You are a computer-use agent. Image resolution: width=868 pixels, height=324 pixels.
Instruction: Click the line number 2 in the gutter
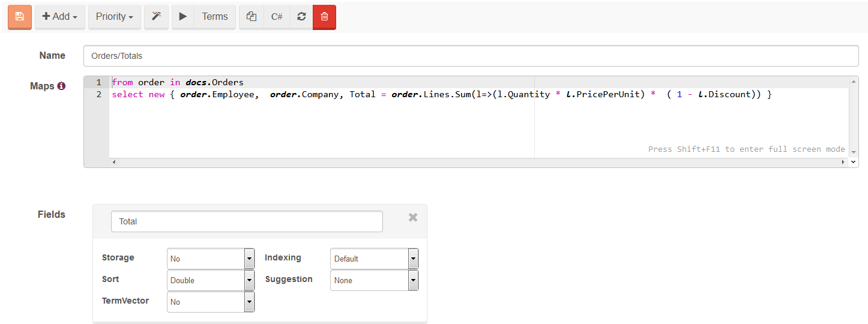click(x=99, y=95)
